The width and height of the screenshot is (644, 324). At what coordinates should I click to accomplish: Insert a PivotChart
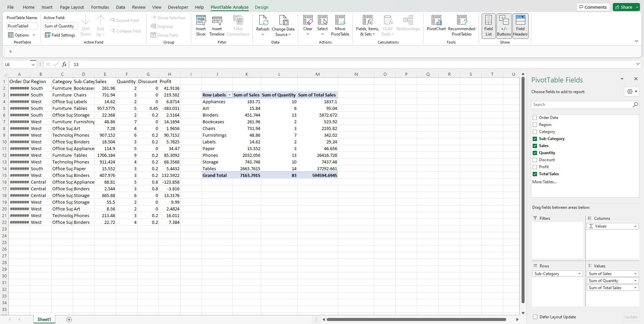point(436,23)
